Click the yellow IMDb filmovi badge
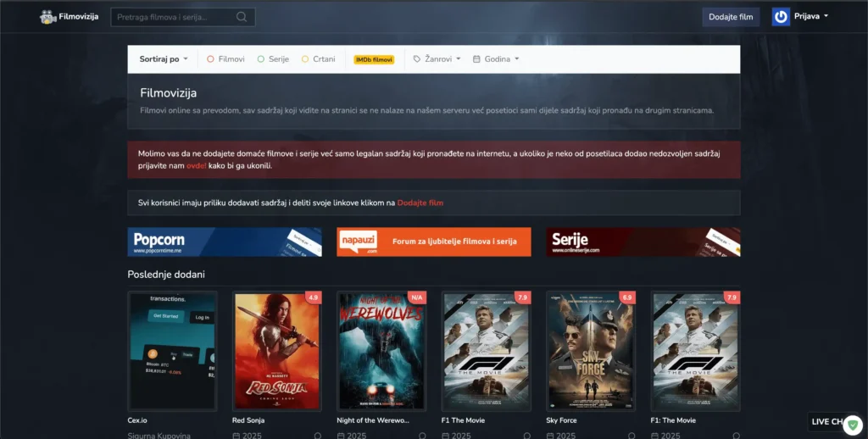Screen dimensions: 868x439 coord(374,59)
